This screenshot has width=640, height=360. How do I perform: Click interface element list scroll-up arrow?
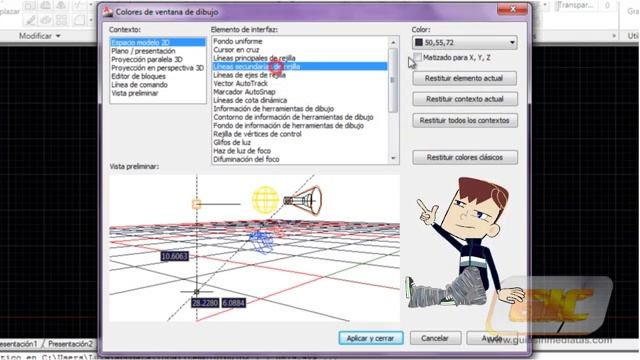[x=393, y=42]
